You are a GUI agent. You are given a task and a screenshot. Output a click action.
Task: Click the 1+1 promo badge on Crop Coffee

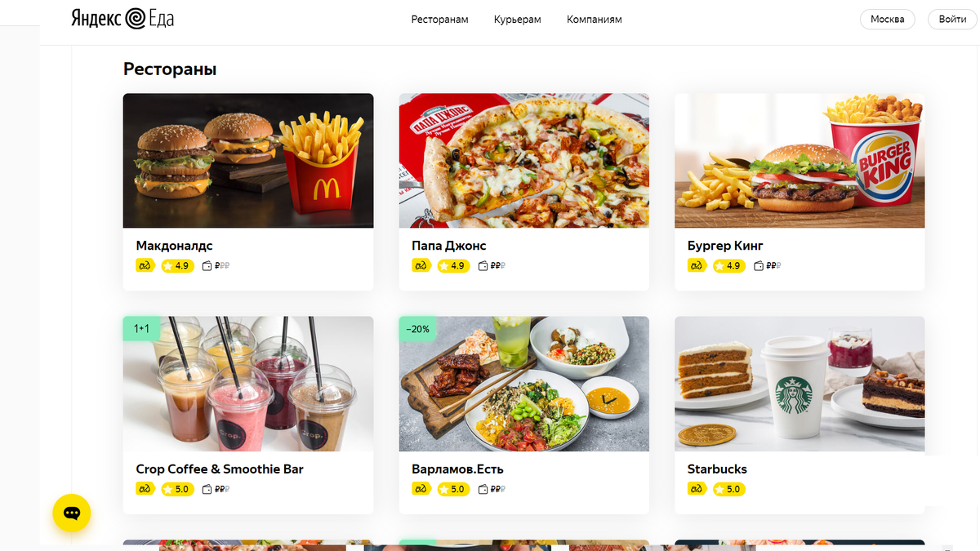pyautogui.click(x=141, y=328)
